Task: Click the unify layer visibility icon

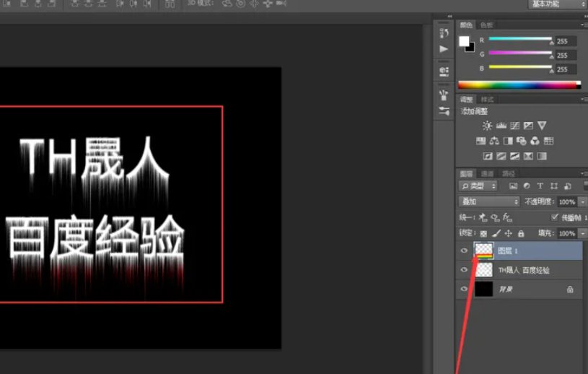Action: (x=495, y=217)
